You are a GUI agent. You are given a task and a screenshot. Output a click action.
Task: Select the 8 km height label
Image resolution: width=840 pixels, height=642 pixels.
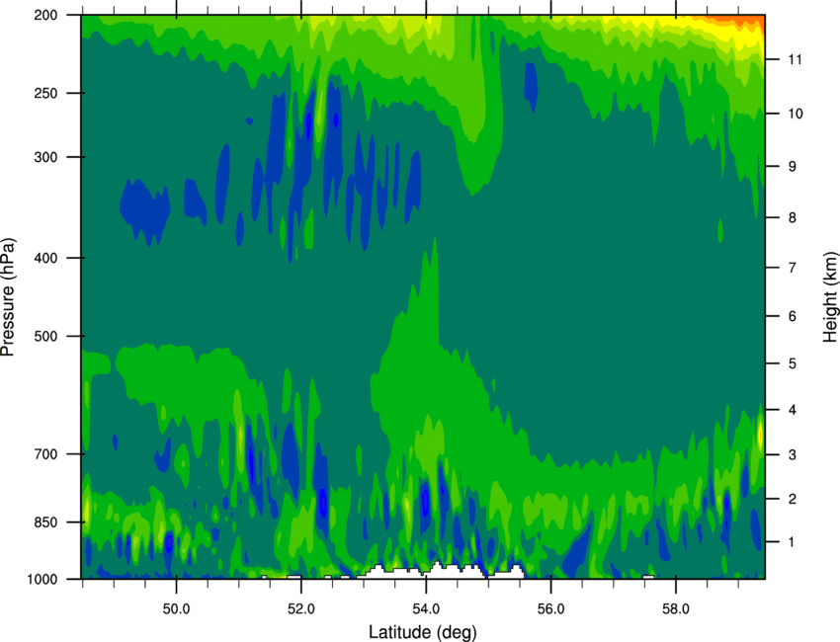793,217
